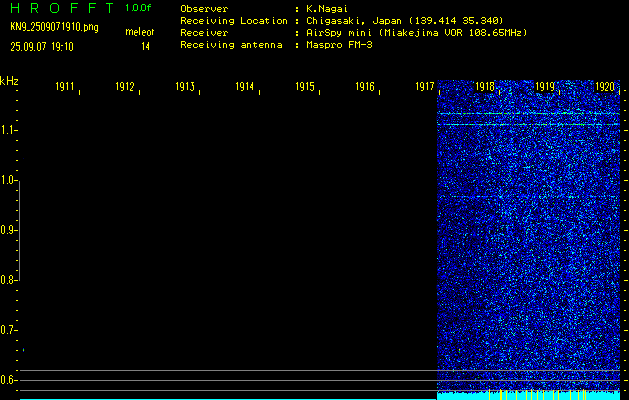Click the HROFFT title text

(62, 8)
